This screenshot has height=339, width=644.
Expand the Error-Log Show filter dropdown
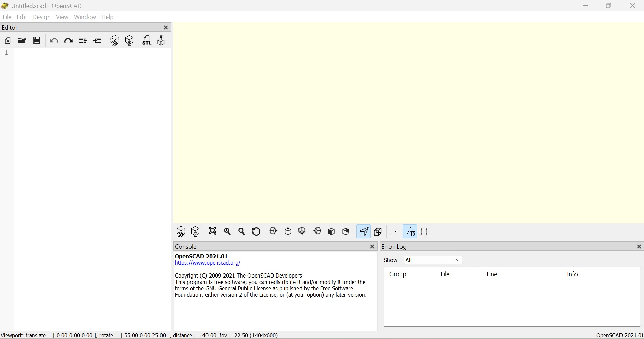point(433,260)
